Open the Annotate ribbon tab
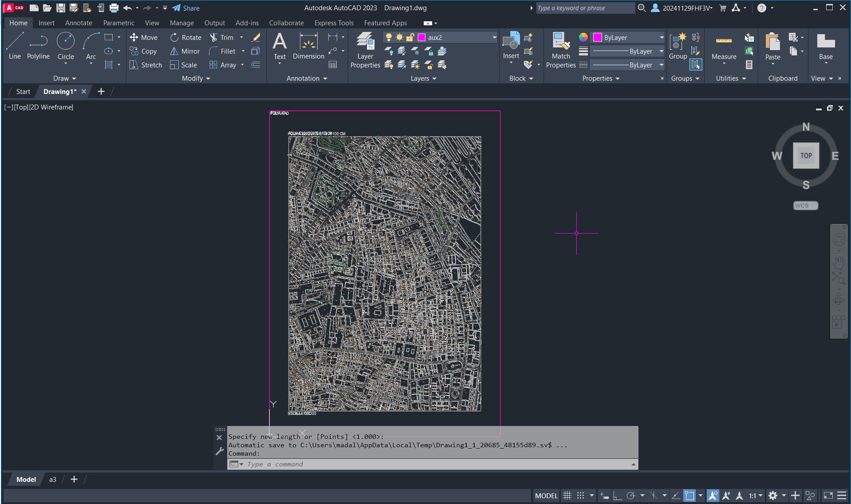This screenshot has width=851, height=504. 79,23
